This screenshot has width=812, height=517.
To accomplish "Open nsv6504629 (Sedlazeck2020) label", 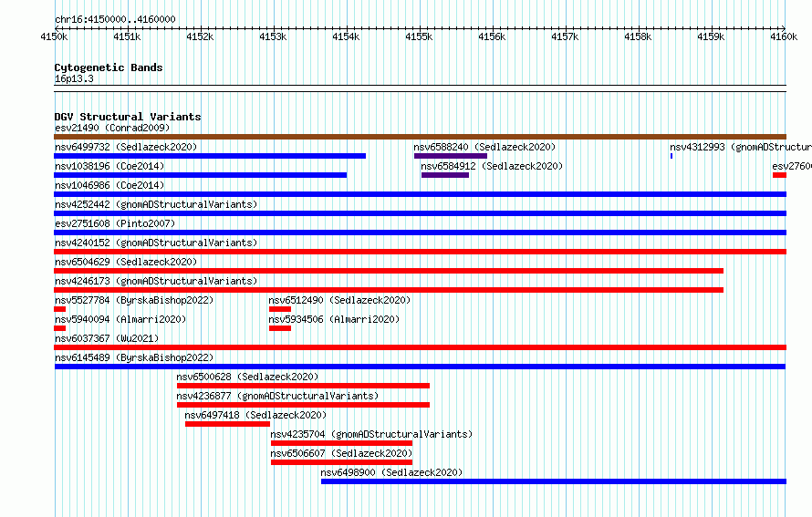I will coord(126,262).
